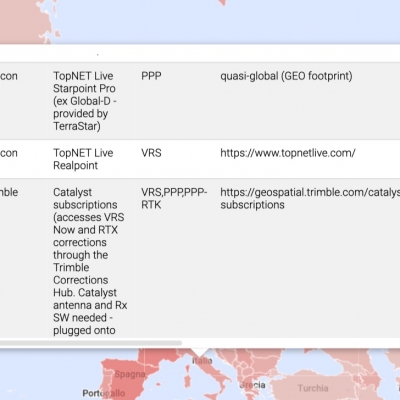Screen dimensions: 400x400
Task: Select the TopNET Live Realpoint cell
Action: tap(90, 159)
